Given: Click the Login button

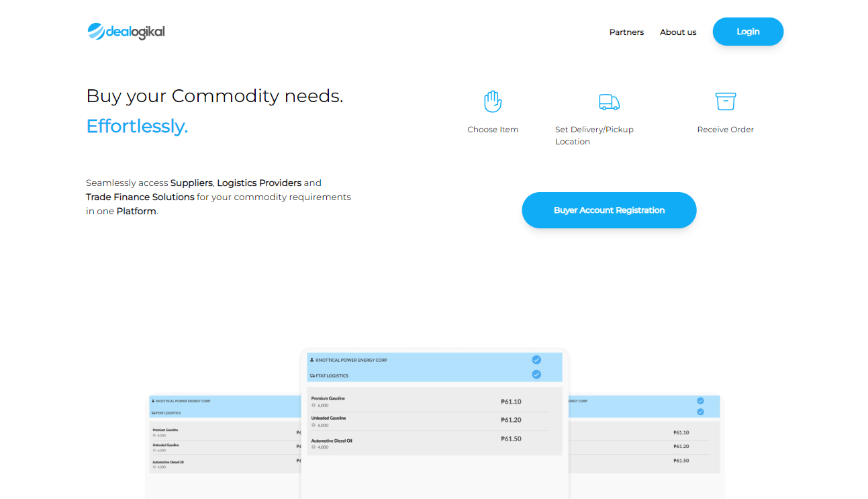Looking at the screenshot, I should click(x=748, y=32).
